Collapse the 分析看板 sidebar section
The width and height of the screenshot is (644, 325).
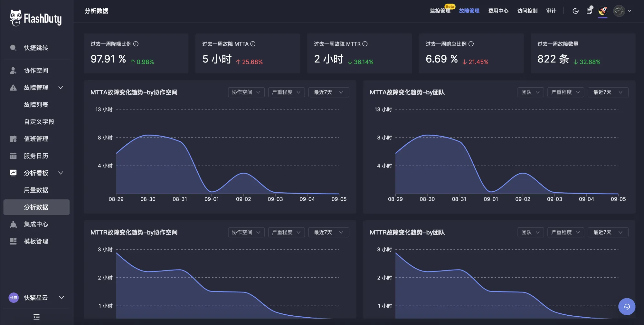[x=61, y=173]
